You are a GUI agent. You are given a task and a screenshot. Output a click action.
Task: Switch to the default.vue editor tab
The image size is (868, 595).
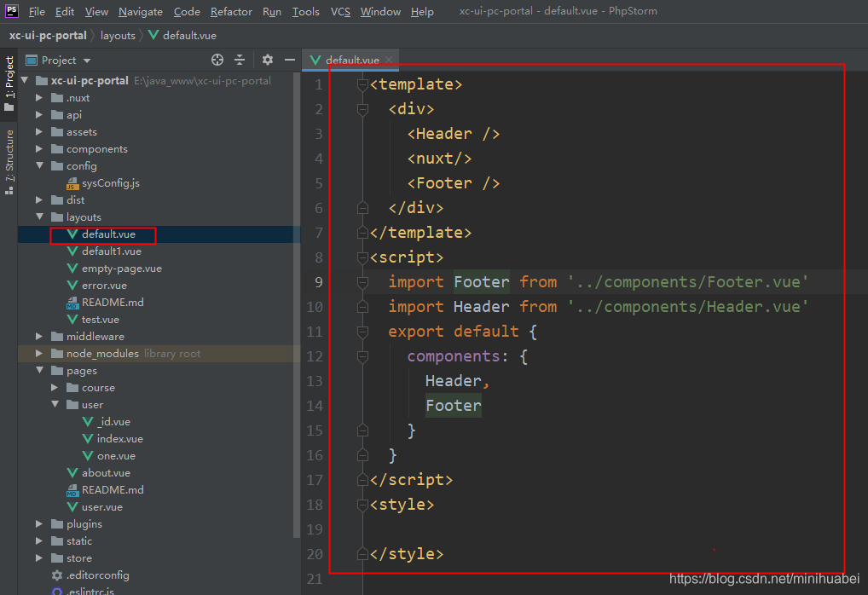(351, 60)
